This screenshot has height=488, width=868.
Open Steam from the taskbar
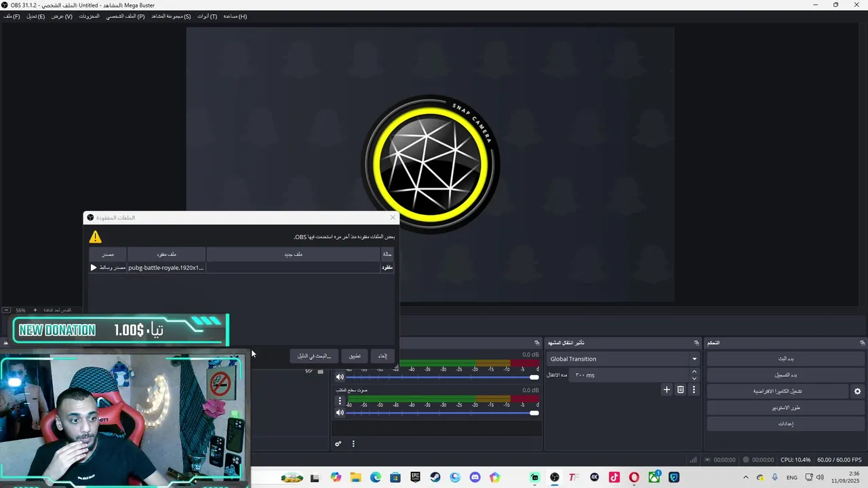point(435,477)
